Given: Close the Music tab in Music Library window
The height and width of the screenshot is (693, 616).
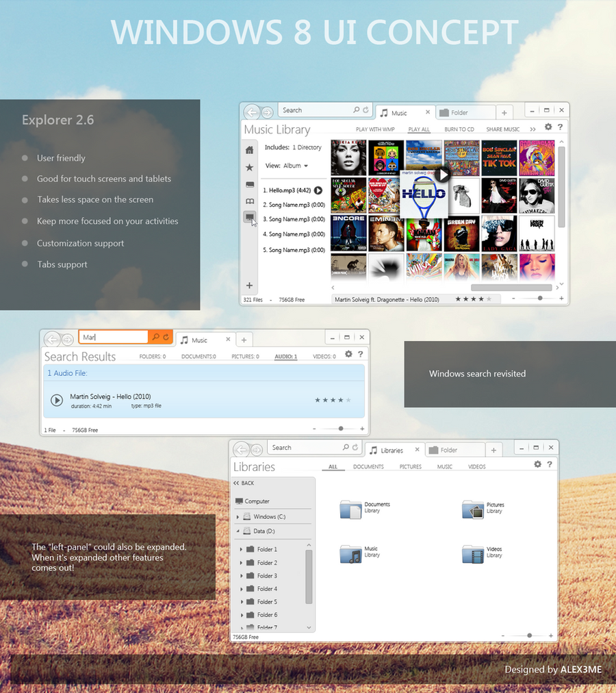Looking at the screenshot, I should tap(428, 112).
